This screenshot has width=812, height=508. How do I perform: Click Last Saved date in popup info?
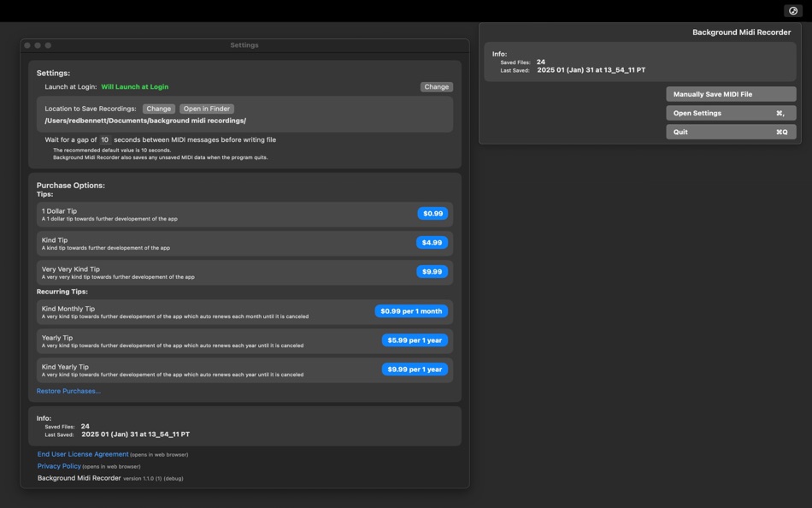coord(591,70)
